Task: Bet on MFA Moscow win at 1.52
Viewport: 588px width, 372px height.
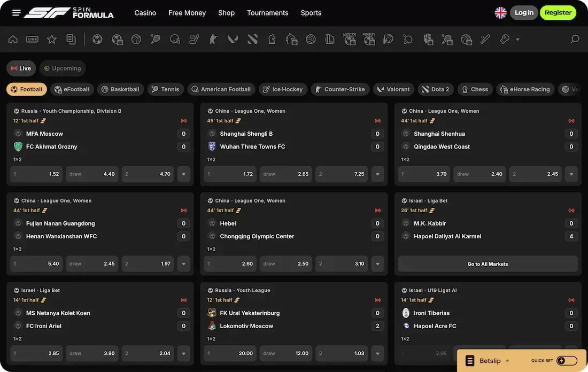Action: [x=36, y=174]
